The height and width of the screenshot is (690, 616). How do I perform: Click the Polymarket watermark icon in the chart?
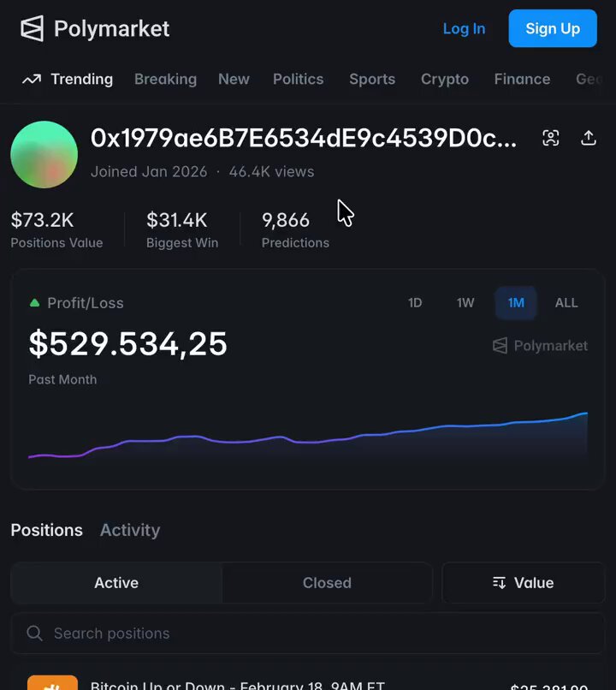pos(499,346)
